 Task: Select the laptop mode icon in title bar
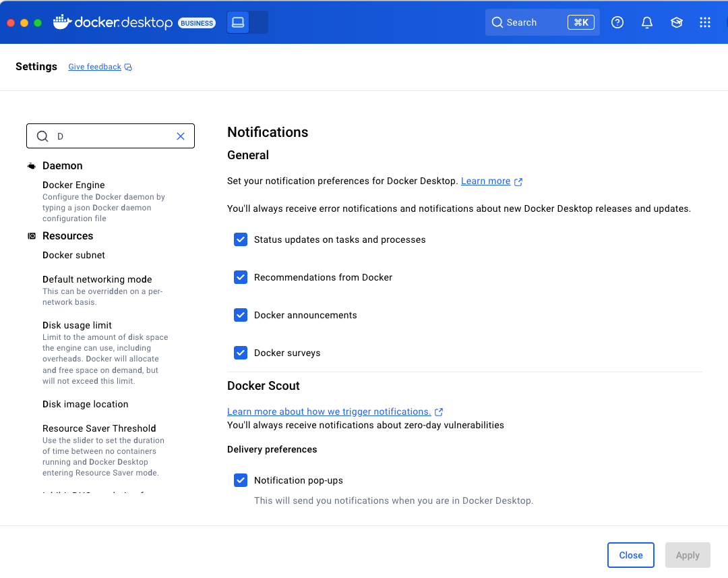click(x=237, y=22)
